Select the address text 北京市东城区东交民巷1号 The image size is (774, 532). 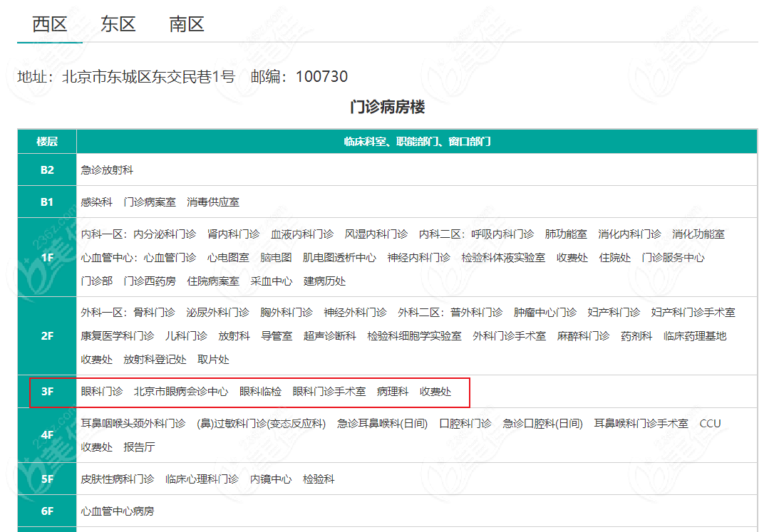point(148,77)
